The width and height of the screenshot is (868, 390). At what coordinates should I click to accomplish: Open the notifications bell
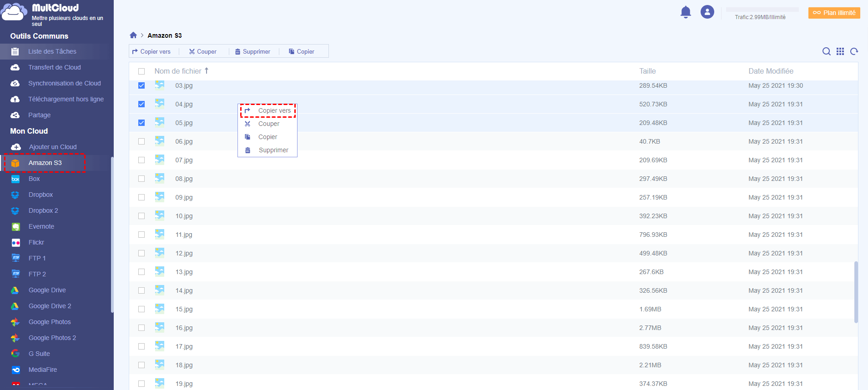[x=686, y=12]
